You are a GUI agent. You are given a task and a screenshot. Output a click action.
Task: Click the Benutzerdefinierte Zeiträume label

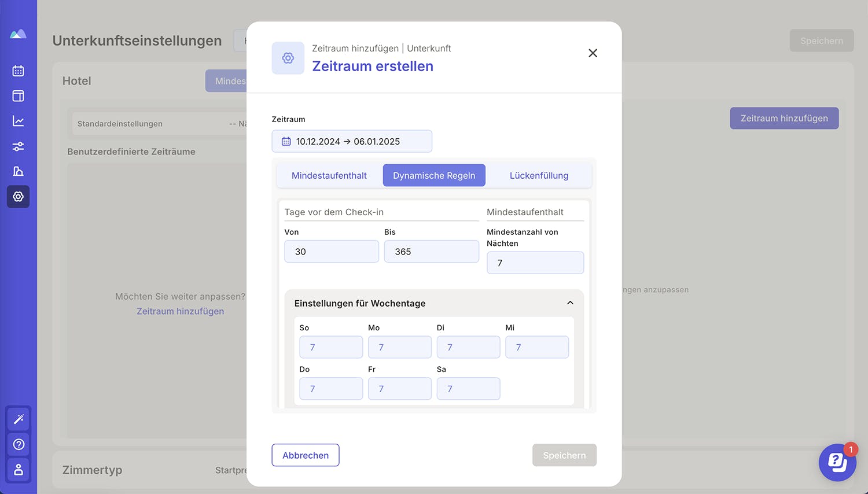131,152
